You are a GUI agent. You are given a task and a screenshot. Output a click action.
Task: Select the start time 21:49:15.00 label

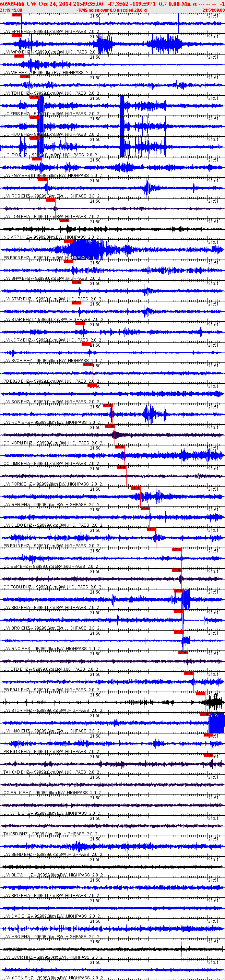11,10
